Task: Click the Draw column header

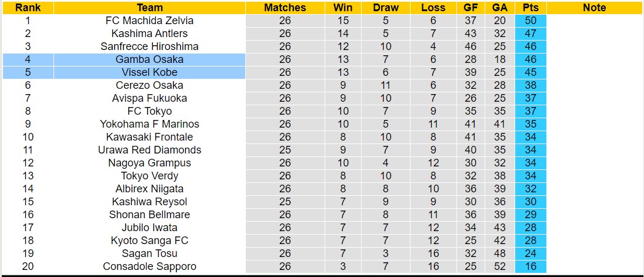Action: pyautogui.click(x=386, y=8)
